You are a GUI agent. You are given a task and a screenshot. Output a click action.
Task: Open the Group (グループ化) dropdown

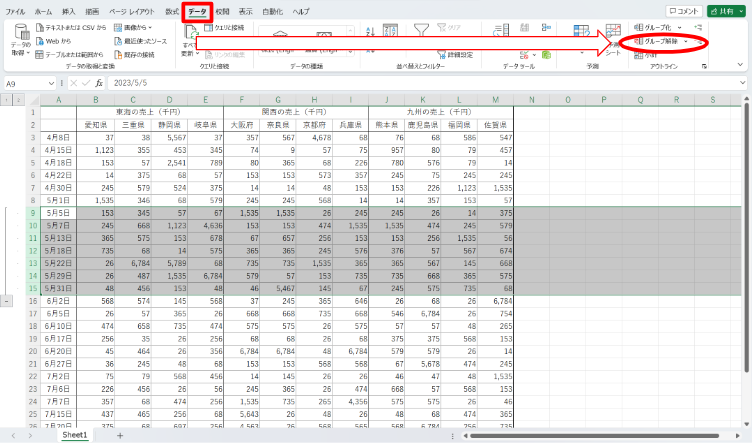coord(679,27)
